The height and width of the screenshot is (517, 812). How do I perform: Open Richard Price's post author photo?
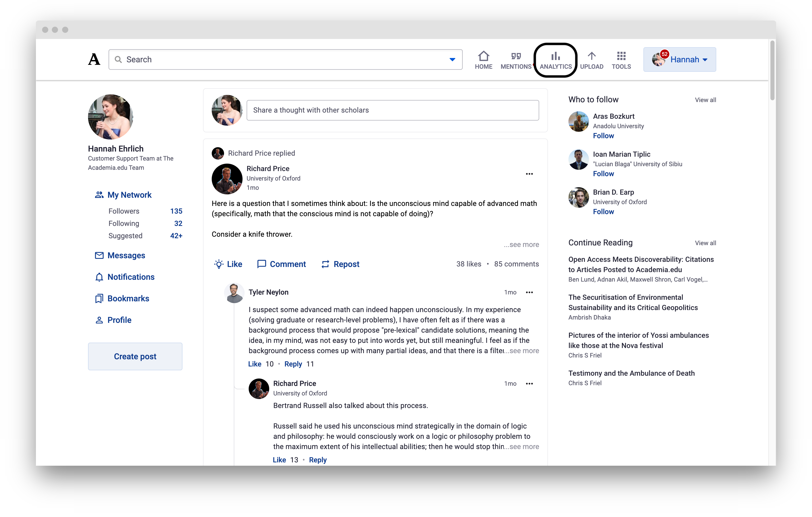point(227,179)
